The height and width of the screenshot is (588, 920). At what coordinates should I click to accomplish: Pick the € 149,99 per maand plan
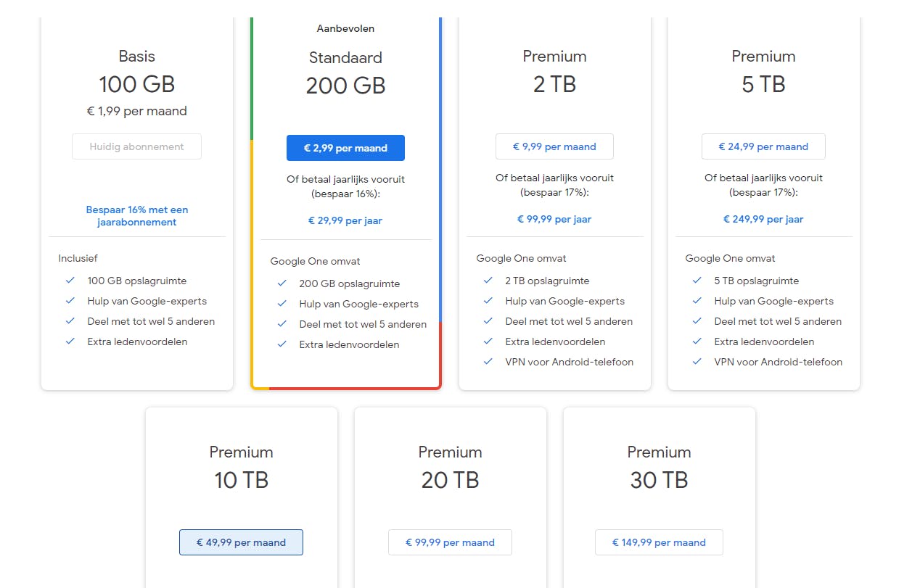point(659,542)
